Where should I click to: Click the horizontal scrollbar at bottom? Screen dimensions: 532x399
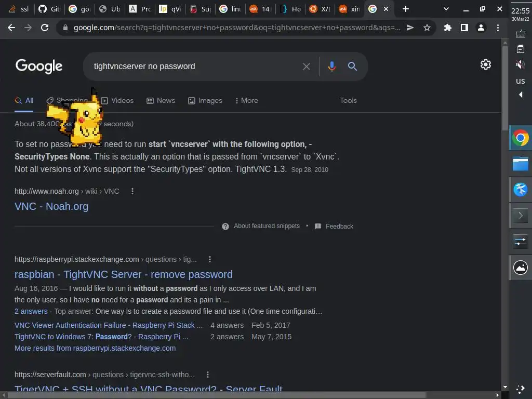coord(217,395)
